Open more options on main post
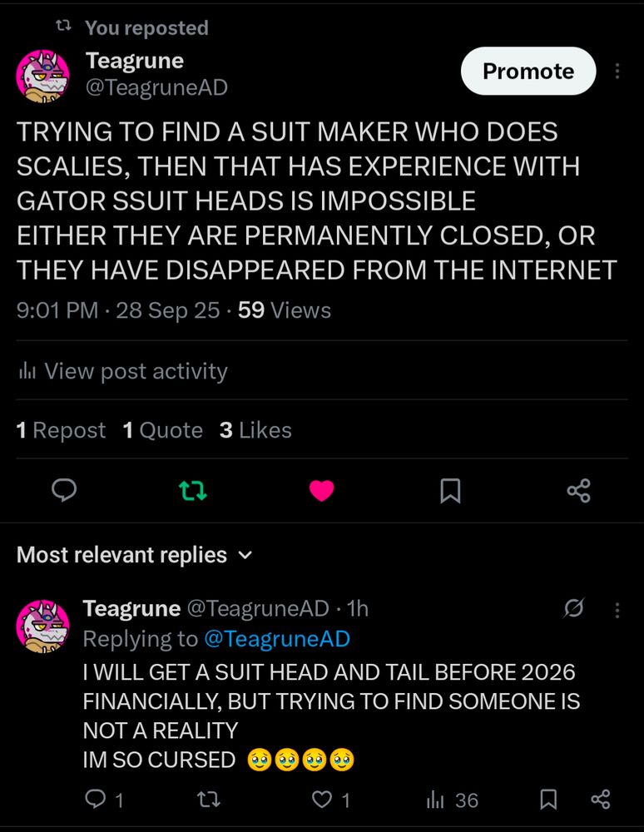The height and width of the screenshot is (832, 644). pos(617,72)
